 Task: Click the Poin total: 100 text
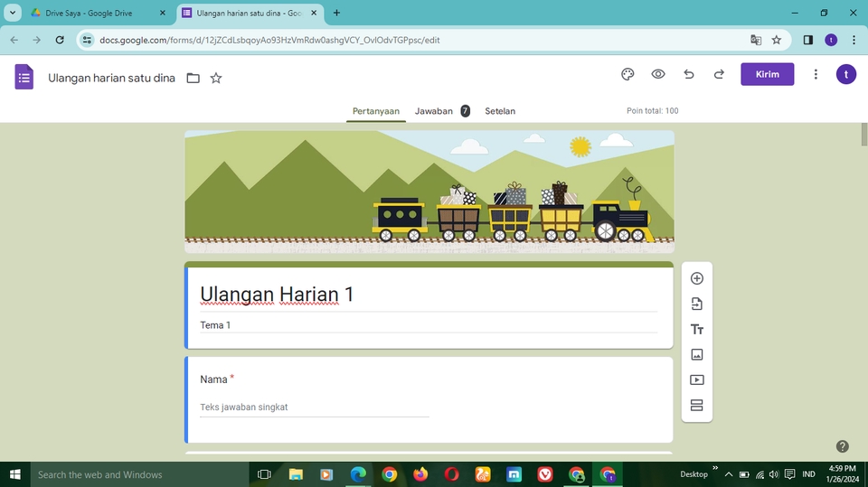652,110
